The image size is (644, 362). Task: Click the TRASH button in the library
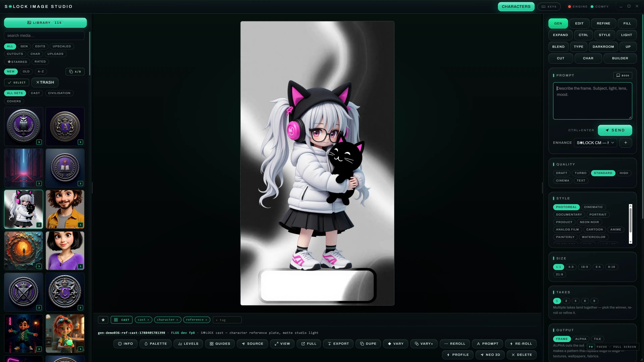pos(45,82)
